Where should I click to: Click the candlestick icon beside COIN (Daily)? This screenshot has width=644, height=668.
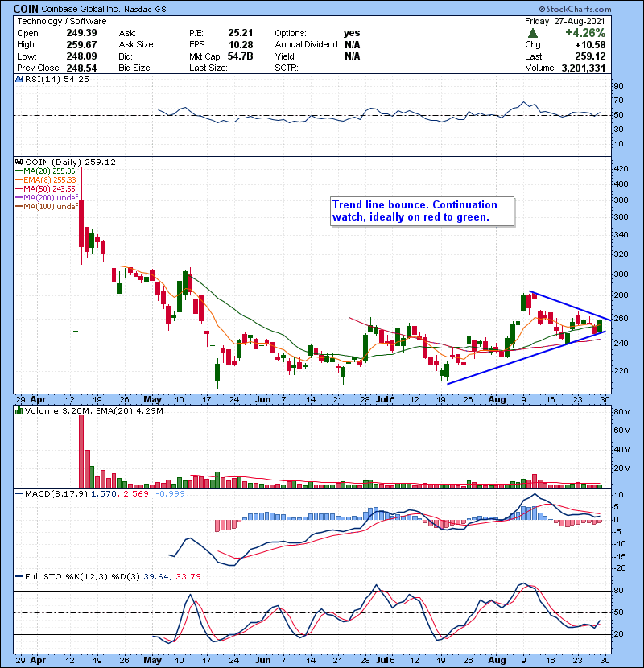[19, 163]
